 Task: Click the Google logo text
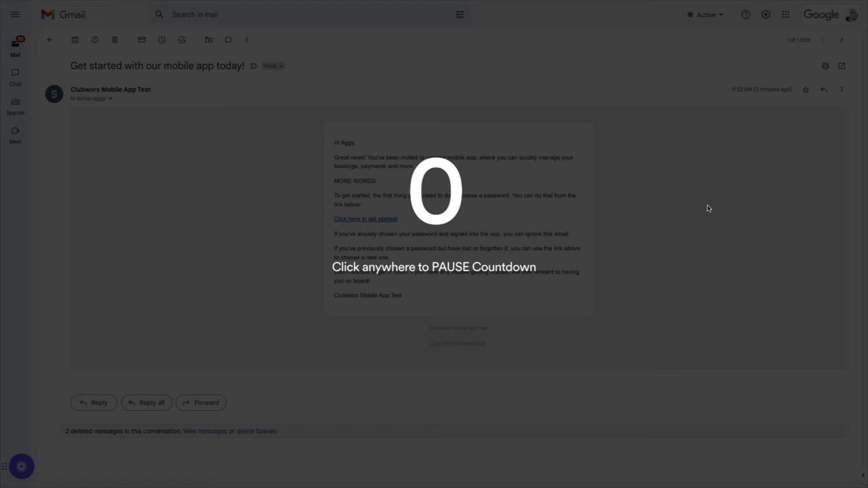coord(821,15)
